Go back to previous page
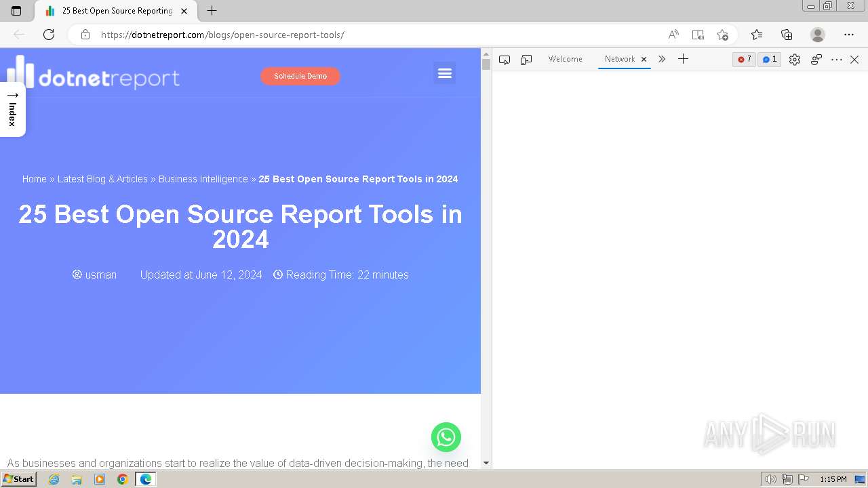 pos(19,35)
